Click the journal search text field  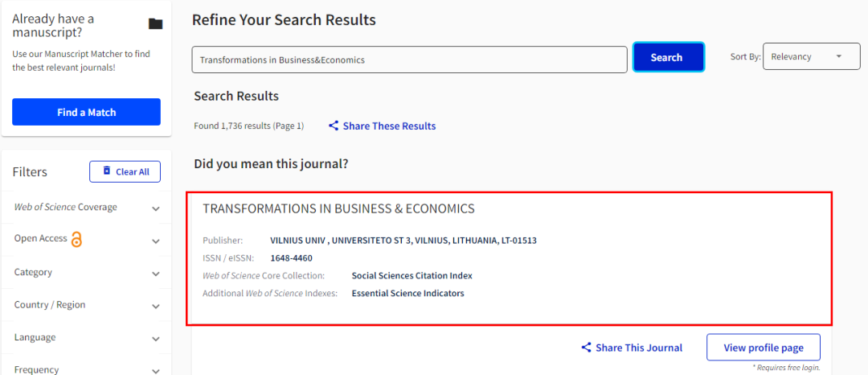click(x=409, y=60)
